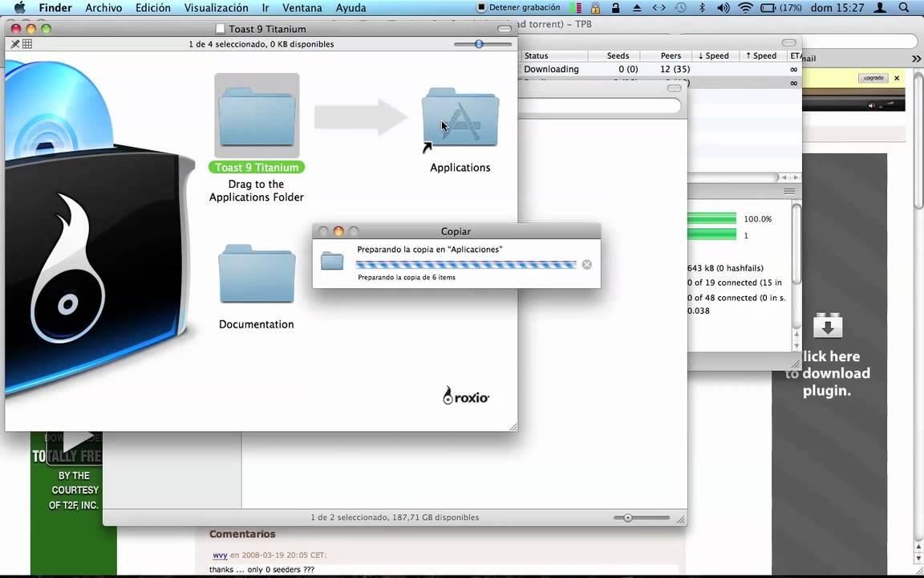The width and height of the screenshot is (924, 578).
Task: Click the Drag to the Applications Folder label
Action: point(257,190)
